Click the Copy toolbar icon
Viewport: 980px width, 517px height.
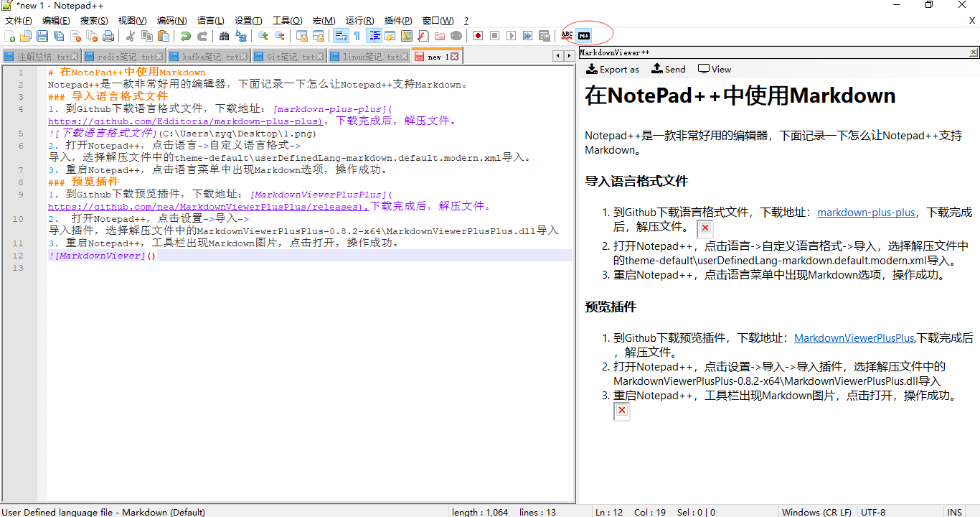coord(147,35)
